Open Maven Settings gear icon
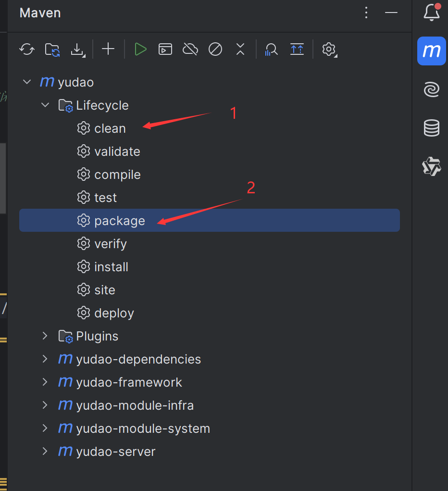 click(x=329, y=50)
